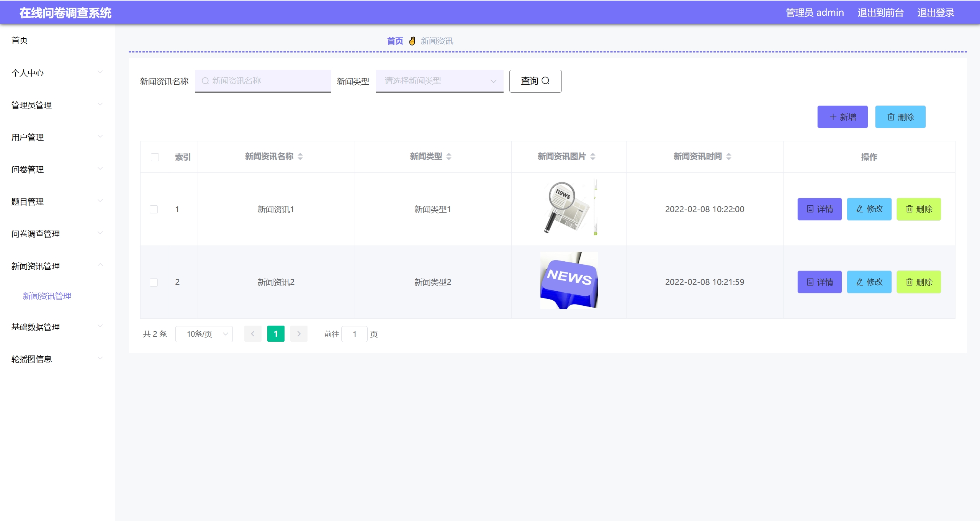980x521 pixels.
Task: Click the 操作 column header
Action: tap(869, 157)
